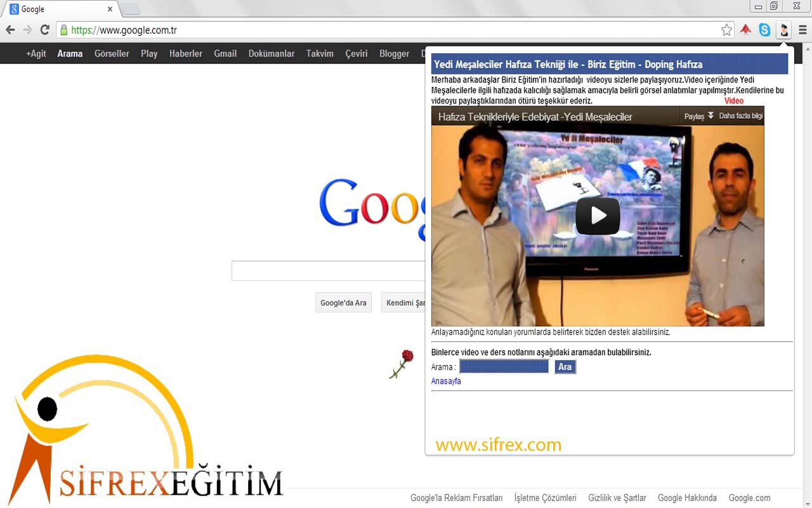
Task: Open İşletme Çözümleri footer link
Action: click(x=546, y=498)
